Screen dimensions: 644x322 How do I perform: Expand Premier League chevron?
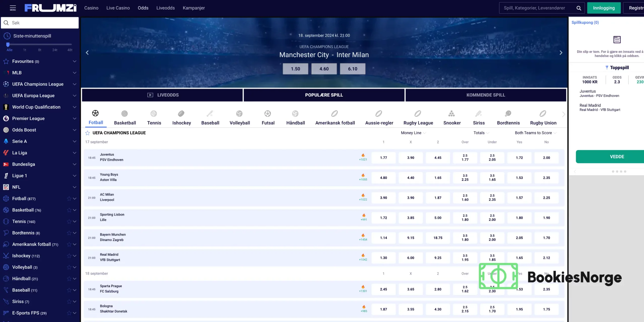tap(74, 118)
